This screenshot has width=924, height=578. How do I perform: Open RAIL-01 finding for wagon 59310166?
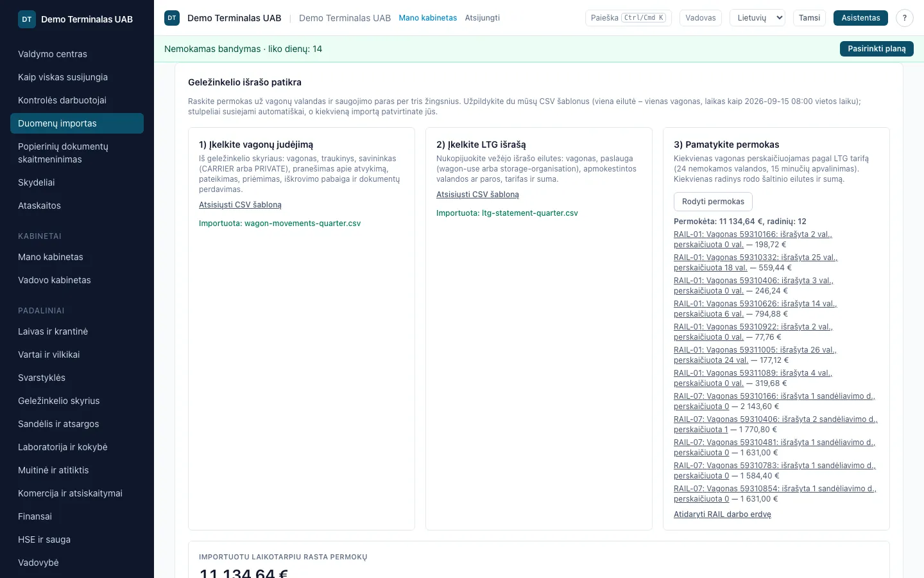click(x=753, y=240)
